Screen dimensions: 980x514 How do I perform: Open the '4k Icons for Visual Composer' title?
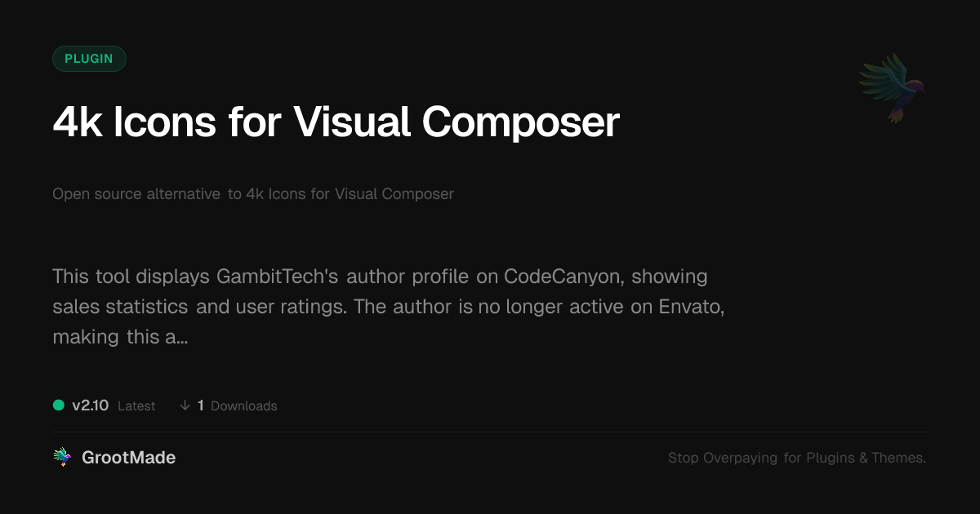pyautogui.click(x=336, y=122)
